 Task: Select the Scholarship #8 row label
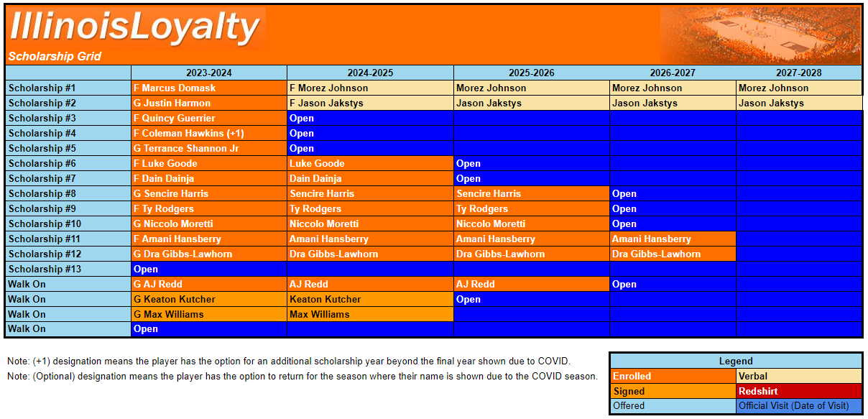tap(68, 193)
